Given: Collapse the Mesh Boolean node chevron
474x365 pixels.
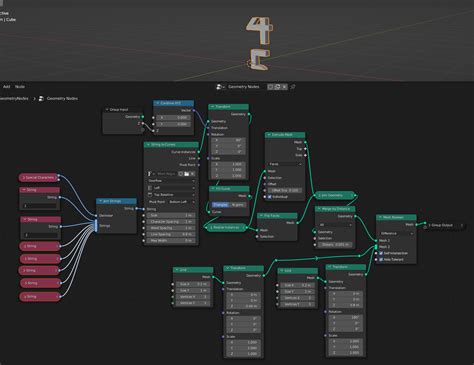Looking at the screenshot, I should pos(380,217).
